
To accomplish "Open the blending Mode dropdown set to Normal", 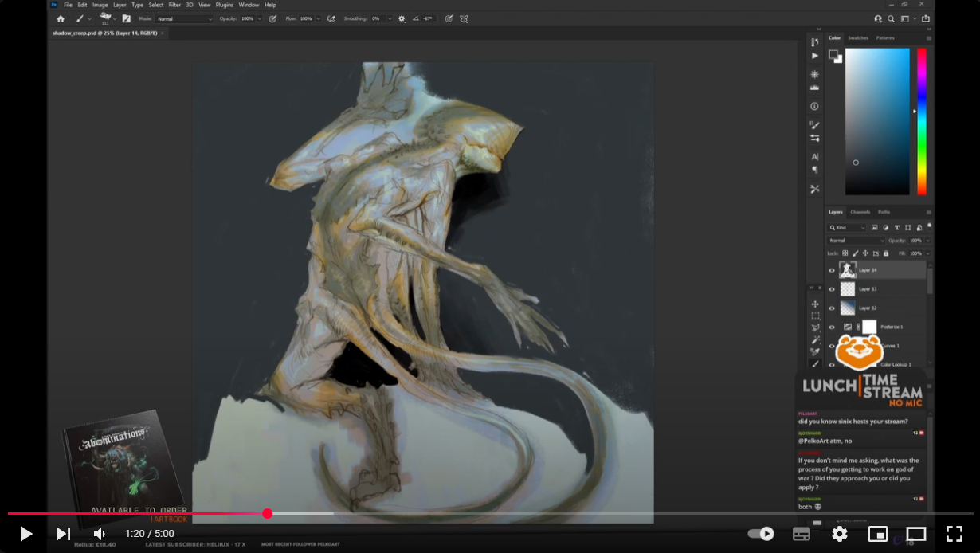I will pyautogui.click(x=185, y=18).
